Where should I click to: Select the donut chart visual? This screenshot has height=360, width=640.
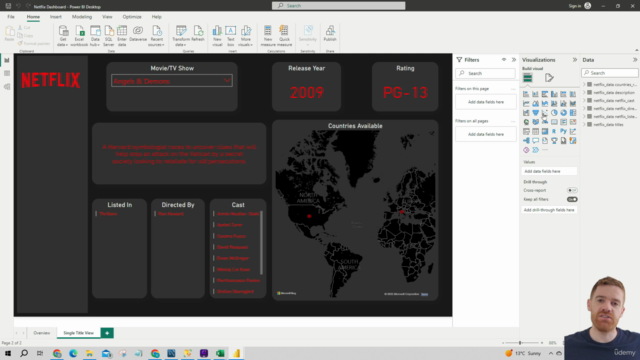(564, 113)
